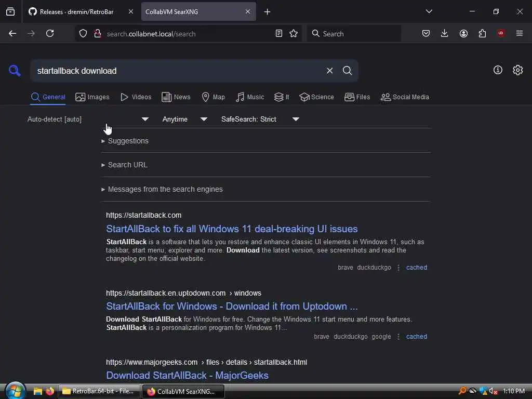Screen dimensions: 532x399
Task: Click the muted volume tray icon
Action: [x=493, y=391]
